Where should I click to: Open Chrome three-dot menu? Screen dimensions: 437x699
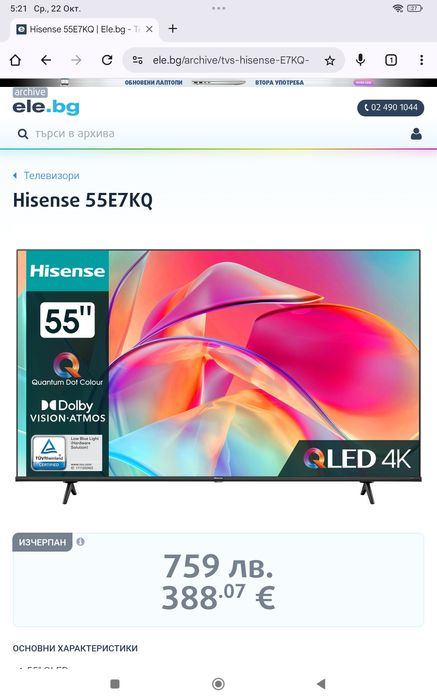pos(421,60)
